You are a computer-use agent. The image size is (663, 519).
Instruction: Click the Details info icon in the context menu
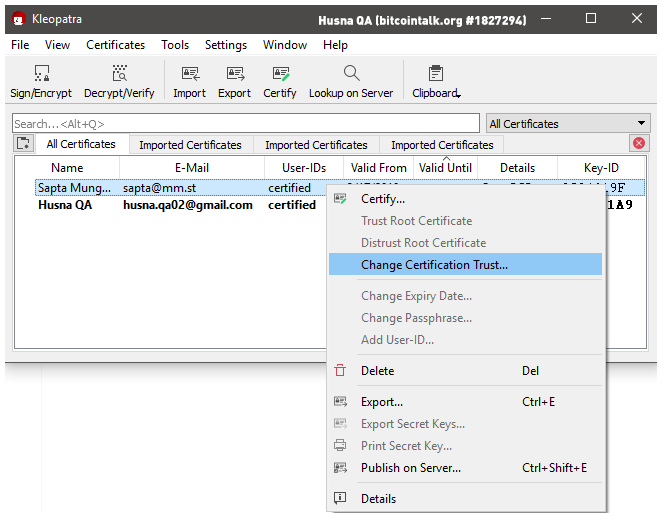pyautogui.click(x=340, y=498)
